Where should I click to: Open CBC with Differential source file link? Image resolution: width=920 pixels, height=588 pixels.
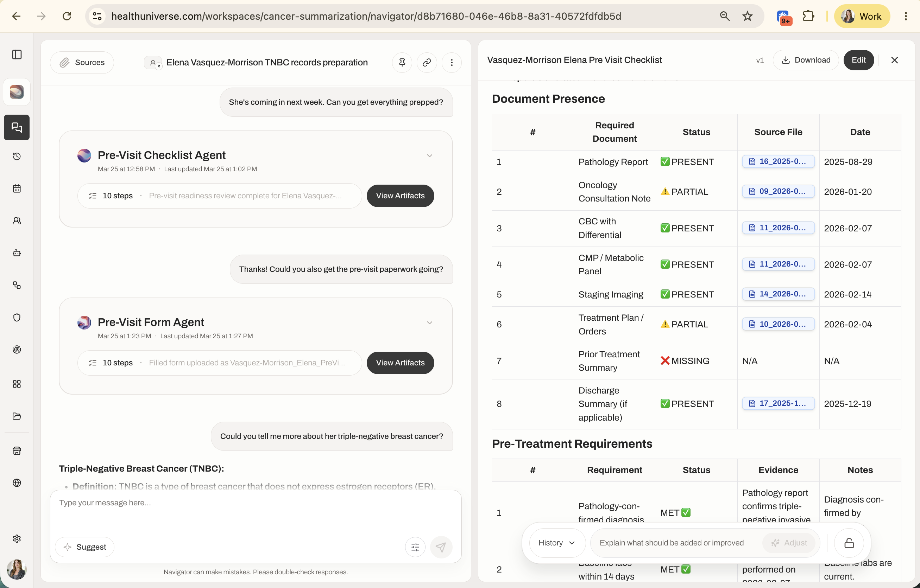click(x=778, y=228)
